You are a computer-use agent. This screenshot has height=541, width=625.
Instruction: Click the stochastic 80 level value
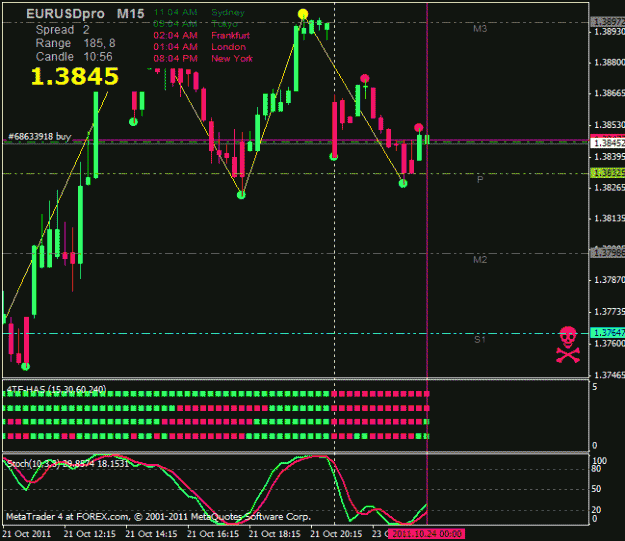596,469
